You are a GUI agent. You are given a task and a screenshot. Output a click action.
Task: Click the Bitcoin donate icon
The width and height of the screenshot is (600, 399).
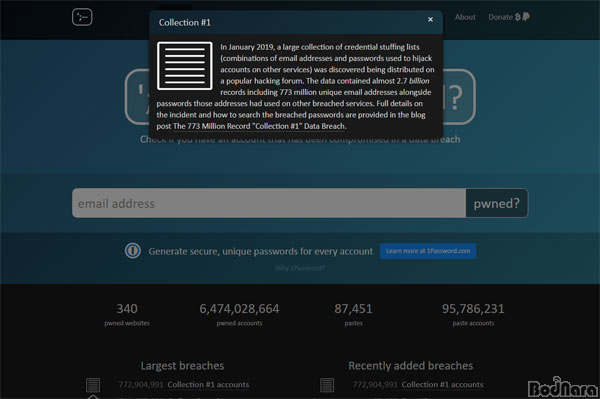pyautogui.click(x=518, y=17)
